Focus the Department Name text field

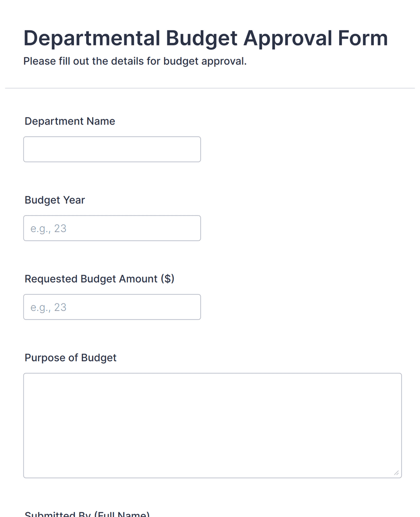[112, 149]
